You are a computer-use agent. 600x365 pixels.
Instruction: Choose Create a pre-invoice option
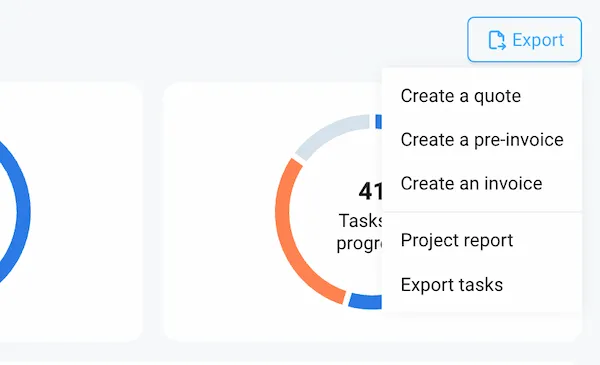pos(482,140)
